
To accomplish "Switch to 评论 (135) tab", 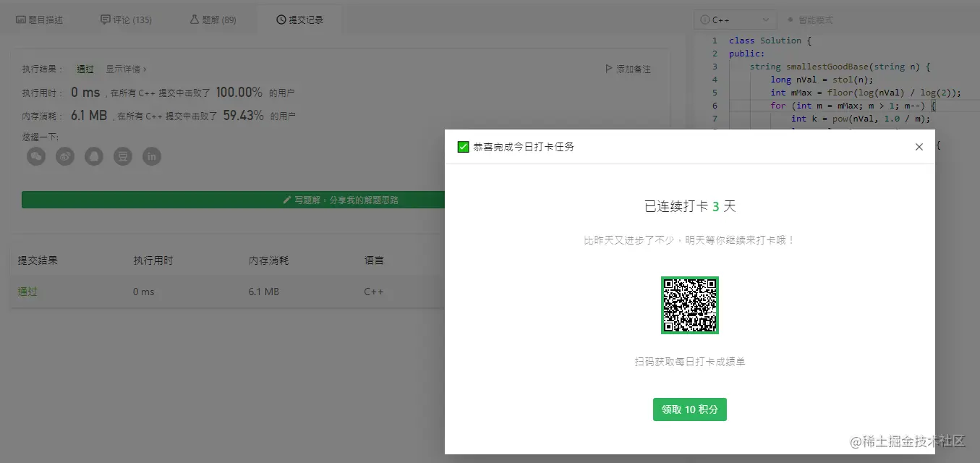I will click(127, 20).
